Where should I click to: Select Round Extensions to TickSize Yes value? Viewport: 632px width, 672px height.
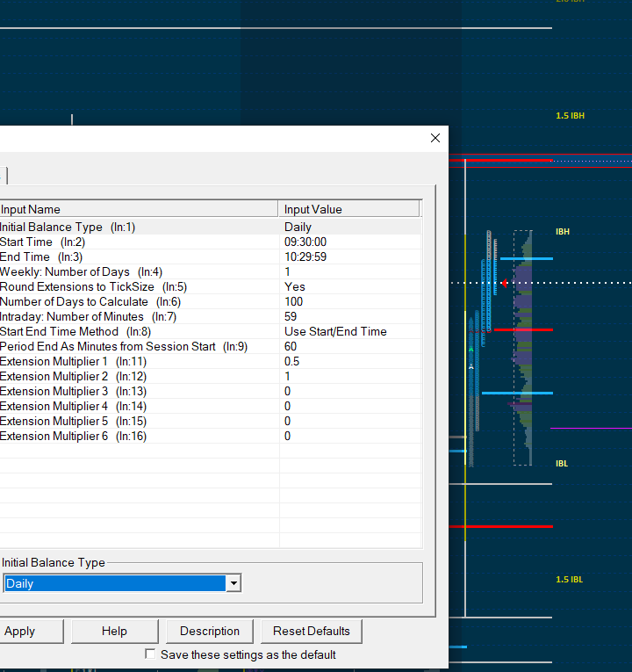pos(295,286)
